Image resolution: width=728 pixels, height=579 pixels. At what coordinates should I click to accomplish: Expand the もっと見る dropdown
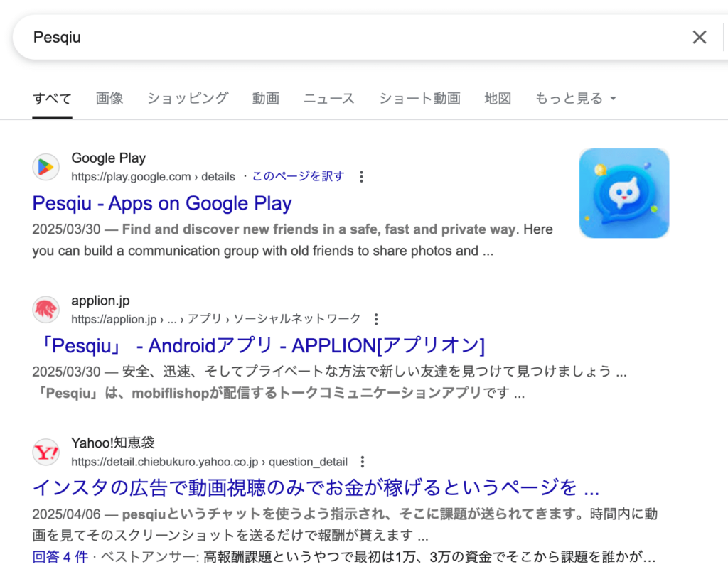pos(576,98)
